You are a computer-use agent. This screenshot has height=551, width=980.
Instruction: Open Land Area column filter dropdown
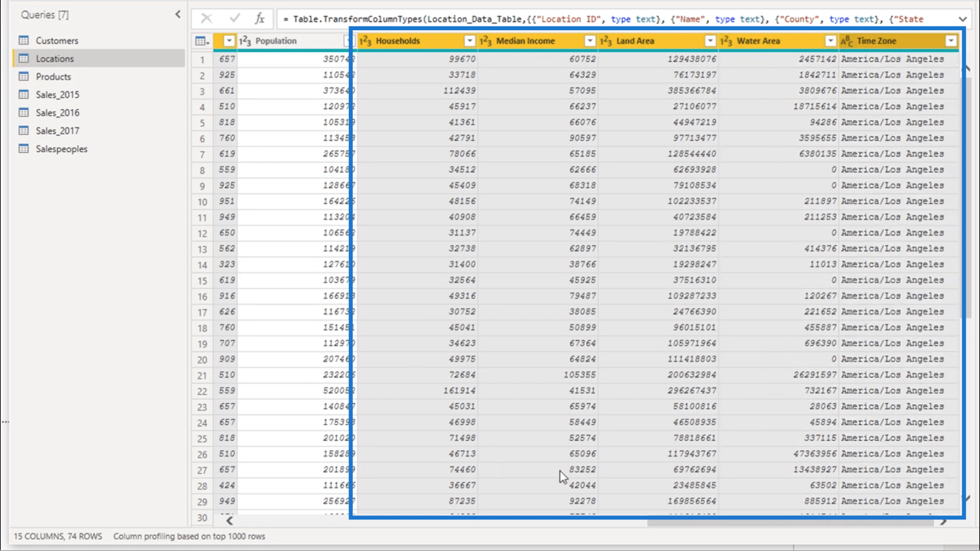[710, 41]
